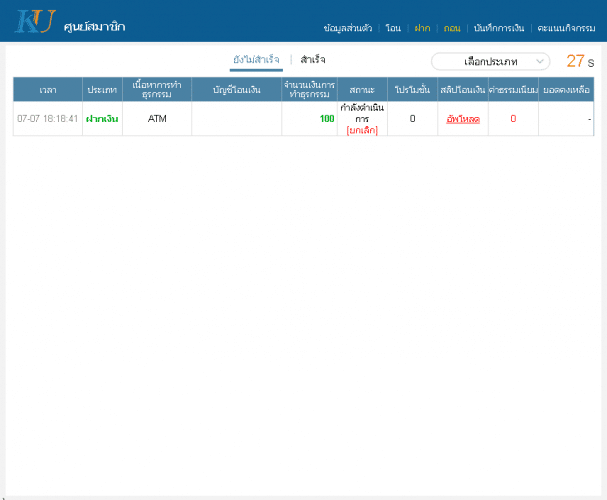Click the สถานะ column header

click(362, 90)
